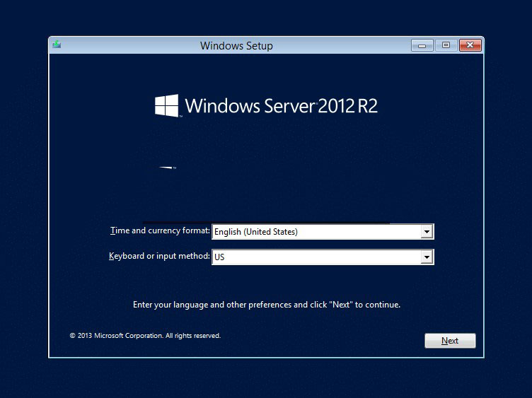Maximize the Windows Setup window

pyautogui.click(x=446, y=45)
